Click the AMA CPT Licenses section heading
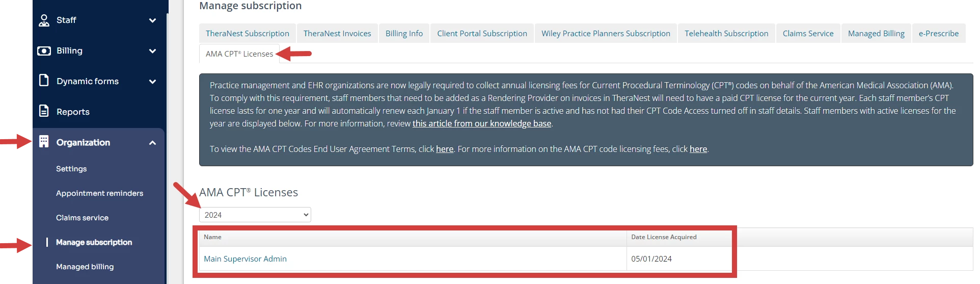Image resolution: width=980 pixels, height=284 pixels. pos(249,192)
